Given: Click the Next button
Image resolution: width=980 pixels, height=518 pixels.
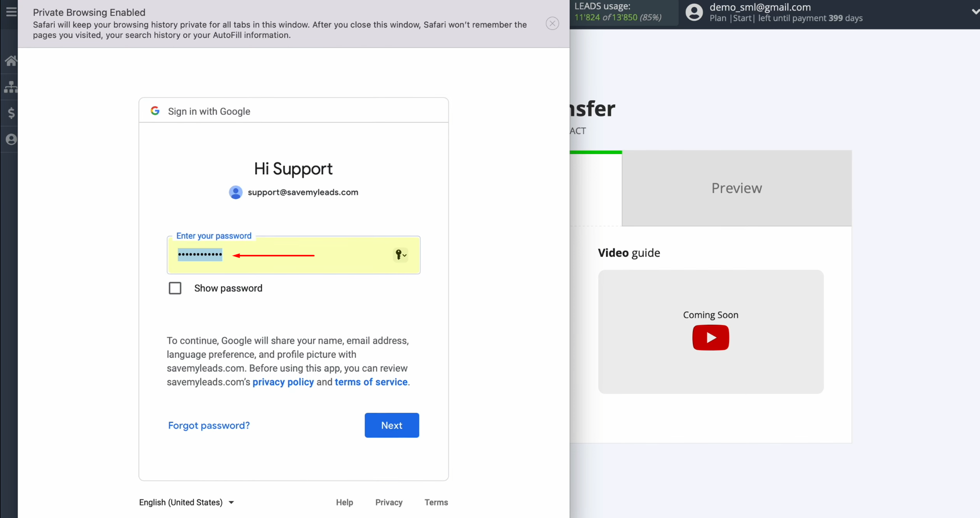Looking at the screenshot, I should (392, 425).
